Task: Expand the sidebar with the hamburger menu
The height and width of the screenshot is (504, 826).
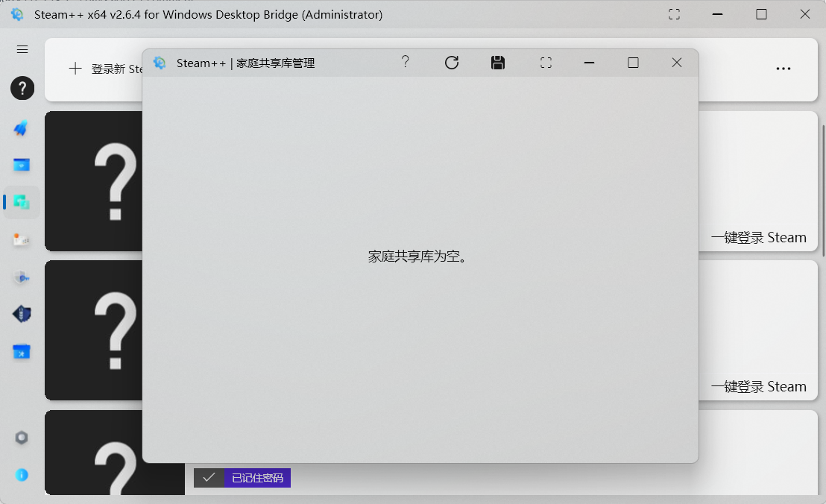Action: (x=22, y=49)
